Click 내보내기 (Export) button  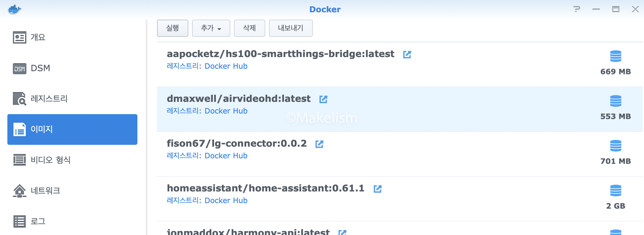point(291,28)
